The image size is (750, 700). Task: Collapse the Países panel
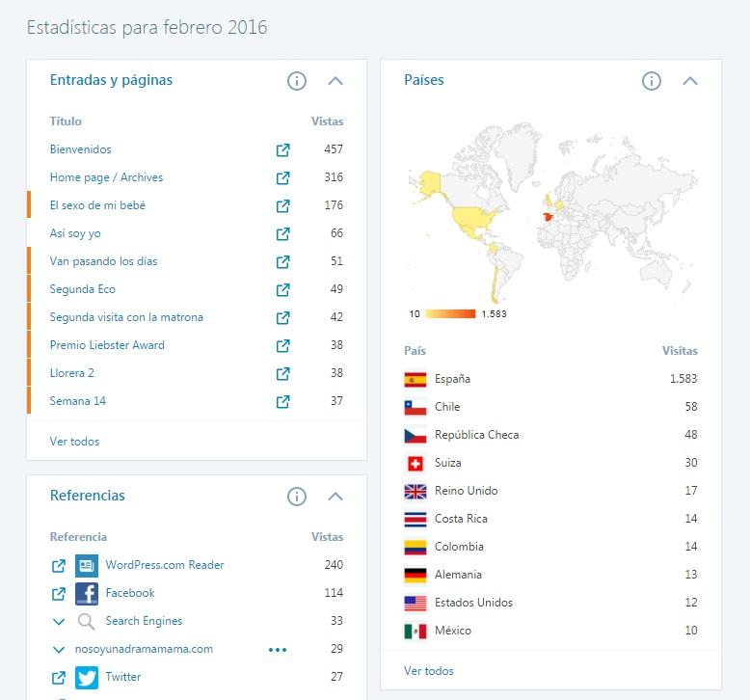click(x=690, y=81)
